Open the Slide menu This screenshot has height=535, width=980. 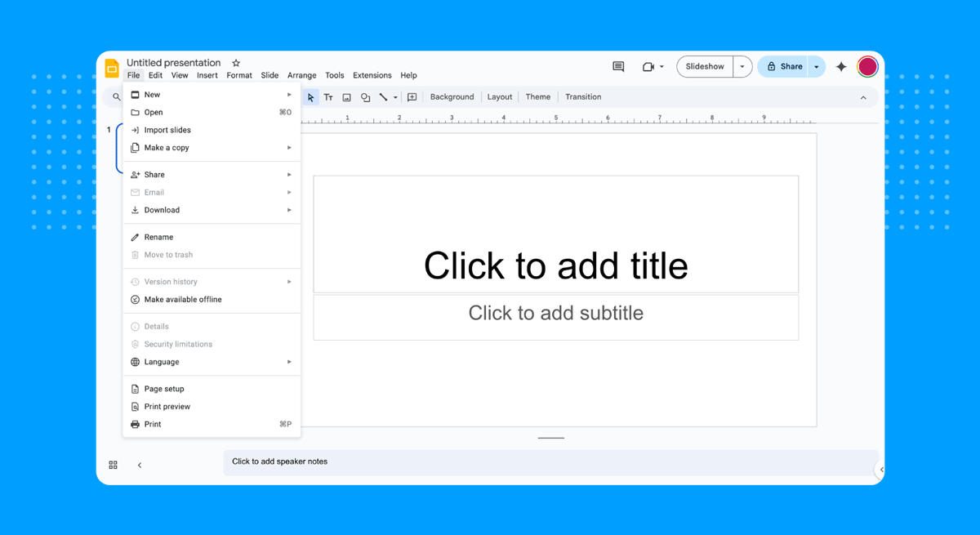(x=269, y=75)
